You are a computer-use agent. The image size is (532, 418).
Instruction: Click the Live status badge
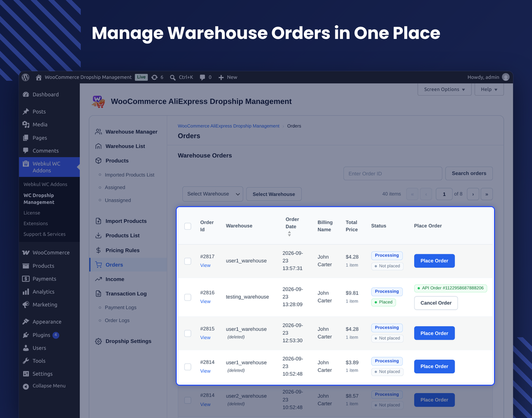[x=141, y=77]
